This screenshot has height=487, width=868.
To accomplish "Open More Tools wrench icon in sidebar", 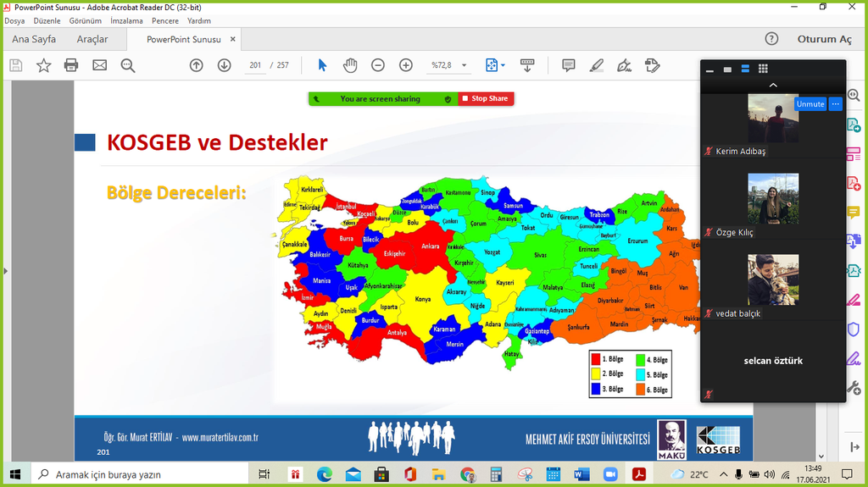I will point(854,387).
